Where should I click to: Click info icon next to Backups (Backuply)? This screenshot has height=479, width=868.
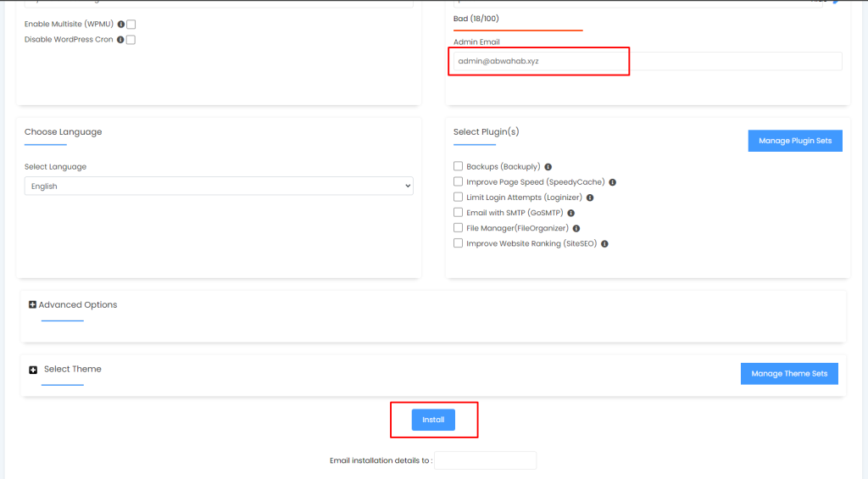(548, 167)
